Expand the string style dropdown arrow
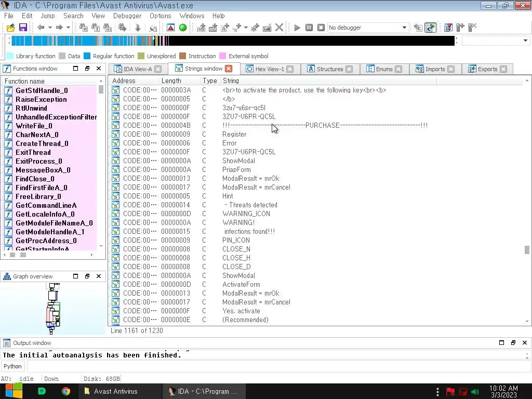 point(246,28)
